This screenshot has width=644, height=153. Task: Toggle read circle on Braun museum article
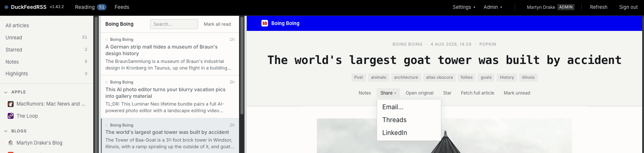(x=107, y=40)
